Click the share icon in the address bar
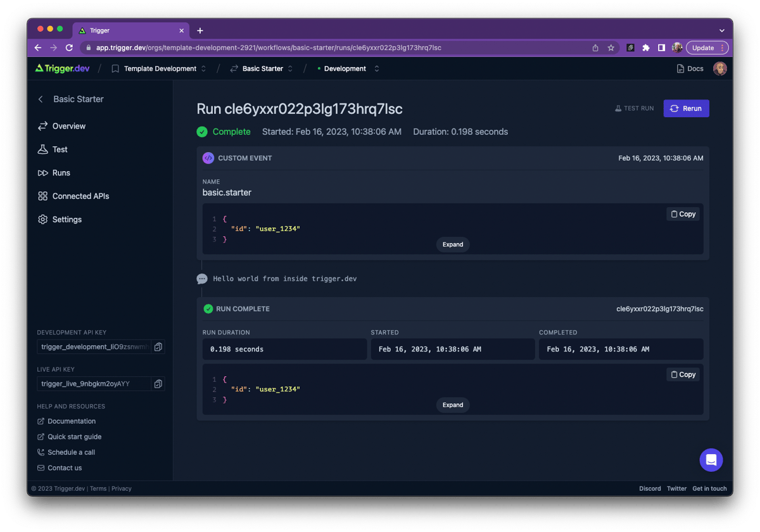Image resolution: width=760 pixels, height=532 pixels. 595,47
